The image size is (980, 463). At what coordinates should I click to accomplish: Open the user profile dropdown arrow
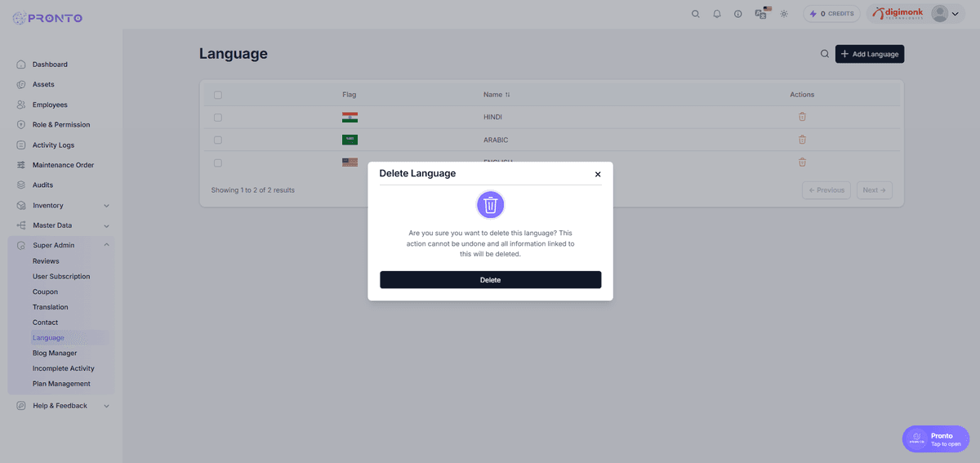pos(955,14)
